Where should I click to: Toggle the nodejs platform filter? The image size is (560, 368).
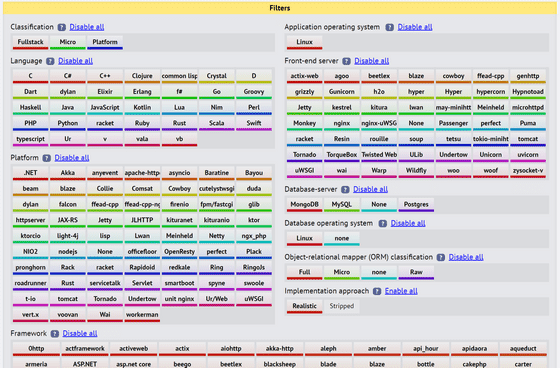click(x=68, y=252)
